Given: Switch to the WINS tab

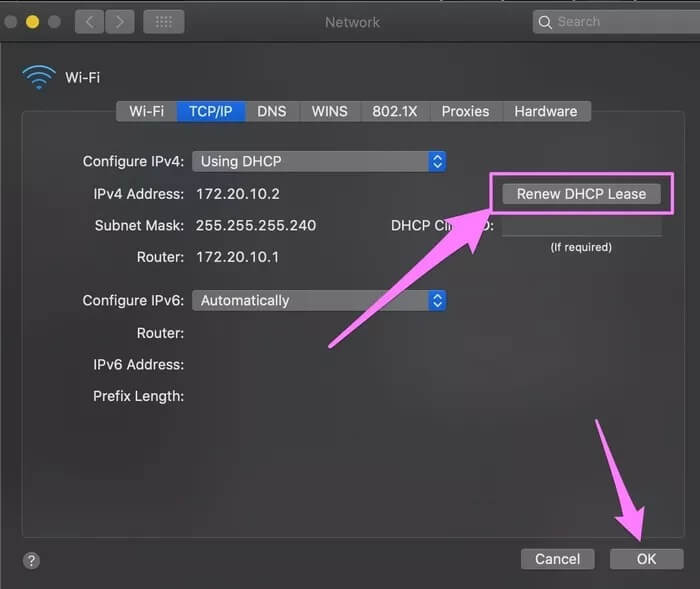Looking at the screenshot, I should click(x=329, y=111).
